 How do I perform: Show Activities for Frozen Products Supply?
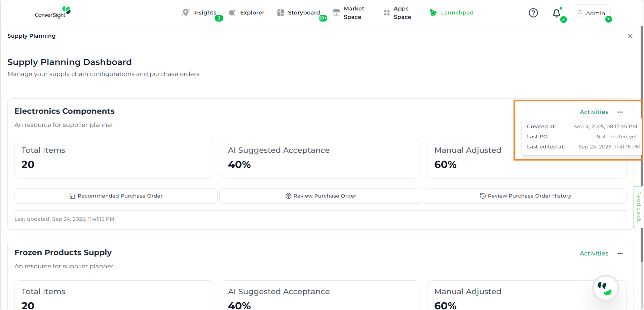(594, 253)
